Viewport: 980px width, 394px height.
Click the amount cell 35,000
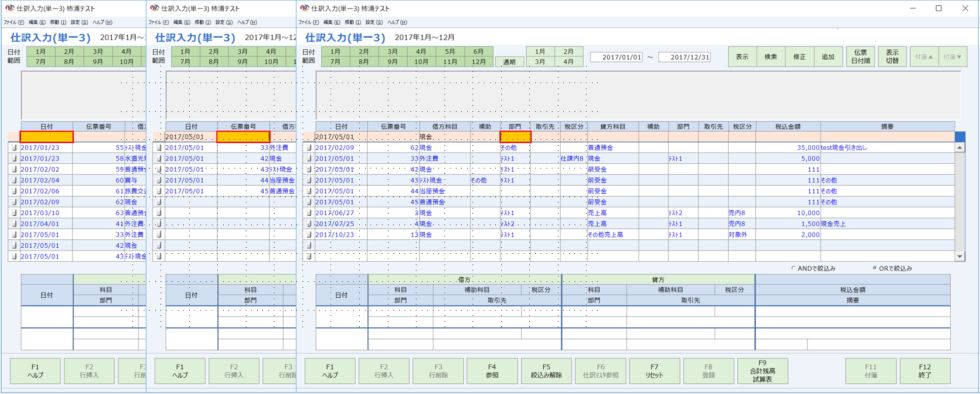coord(788,148)
